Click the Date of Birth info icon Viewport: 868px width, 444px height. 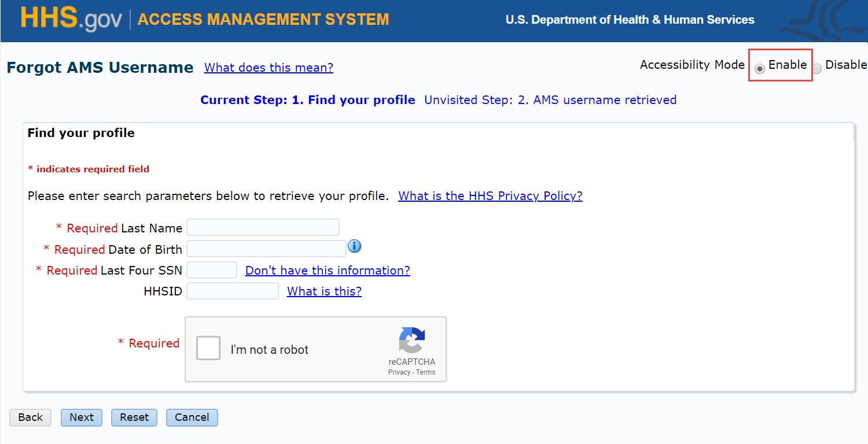click(354, 246)
